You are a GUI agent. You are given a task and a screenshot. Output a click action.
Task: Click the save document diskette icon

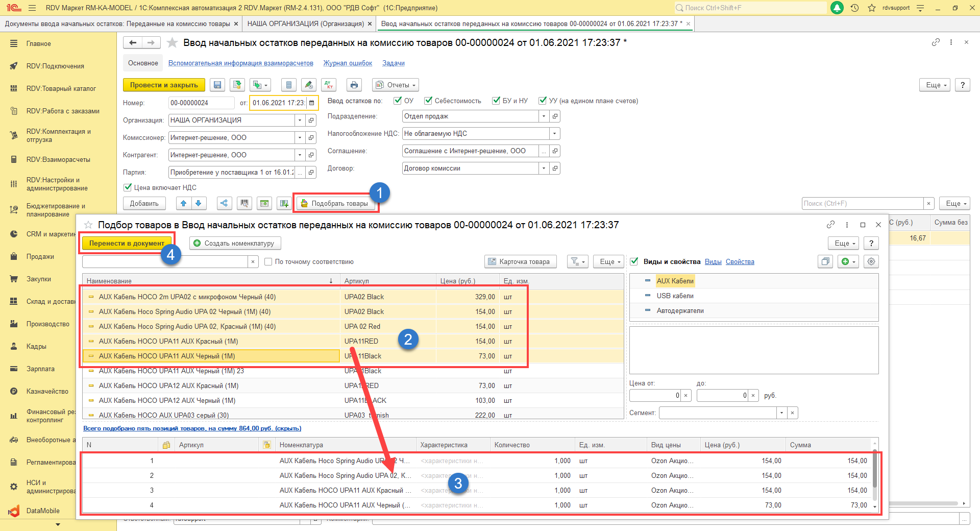[x=217, y=85]
